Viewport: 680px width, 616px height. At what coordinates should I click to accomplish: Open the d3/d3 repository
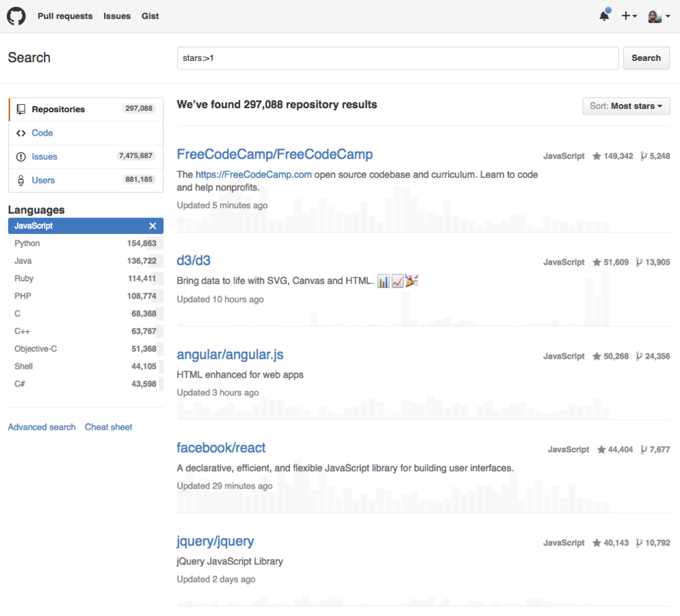pos(194,260)
